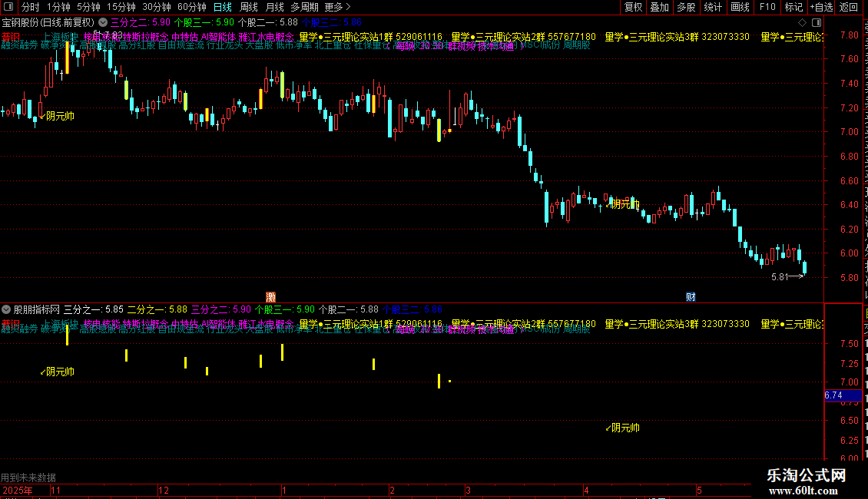Click the 5.81 low price label
Image resolution: width=868 pixels, height=499 pixels.
780,277
